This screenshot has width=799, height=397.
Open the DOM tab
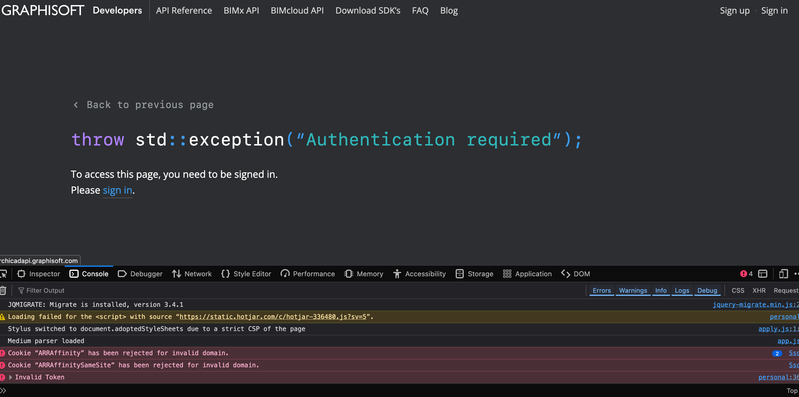click(576, 274)
